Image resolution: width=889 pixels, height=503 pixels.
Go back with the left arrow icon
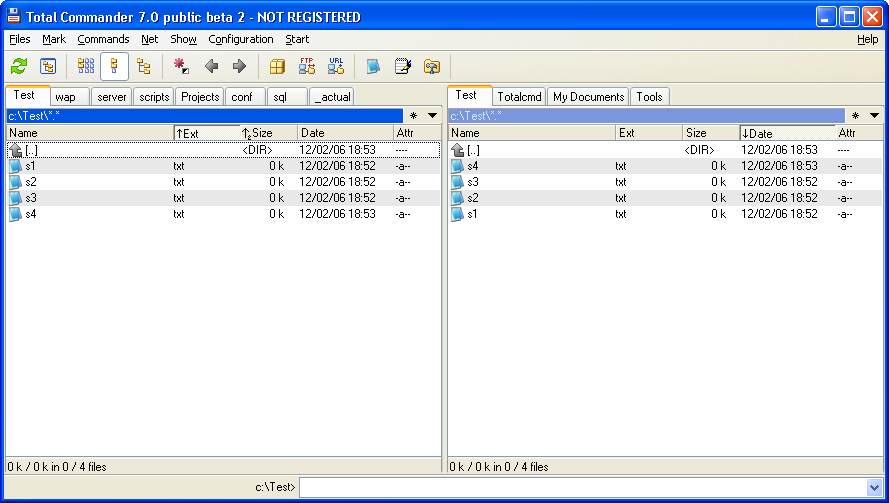pos(211,66)
